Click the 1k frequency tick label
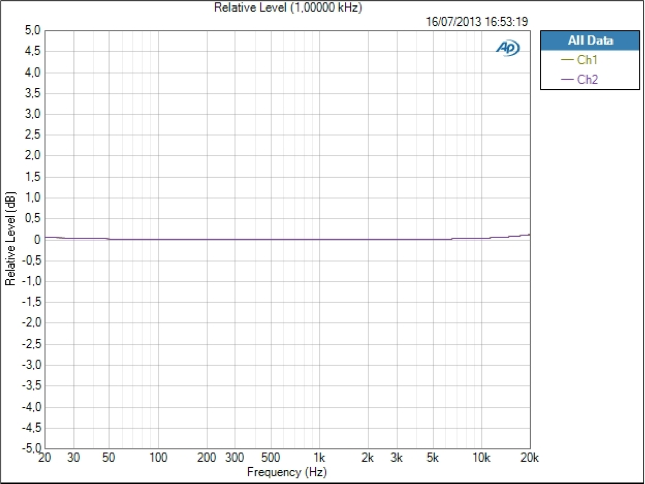This screenshot has width=645, height=484. [x=319, y=457]
